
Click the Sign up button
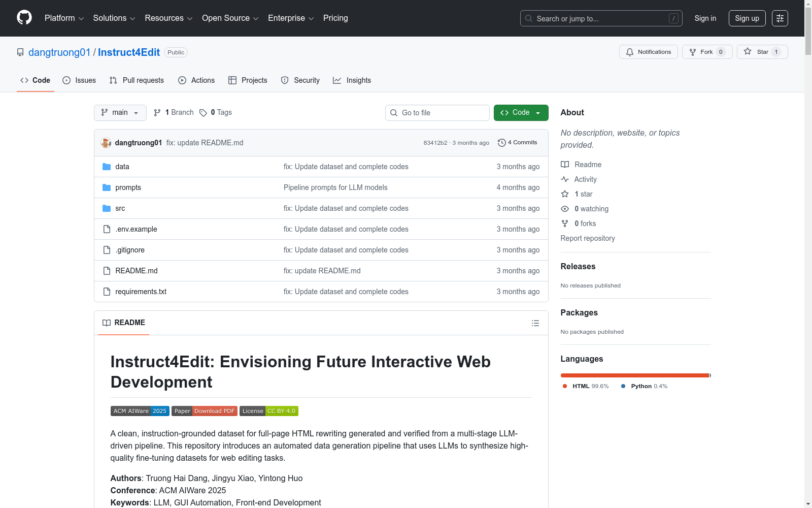point(747,18)
